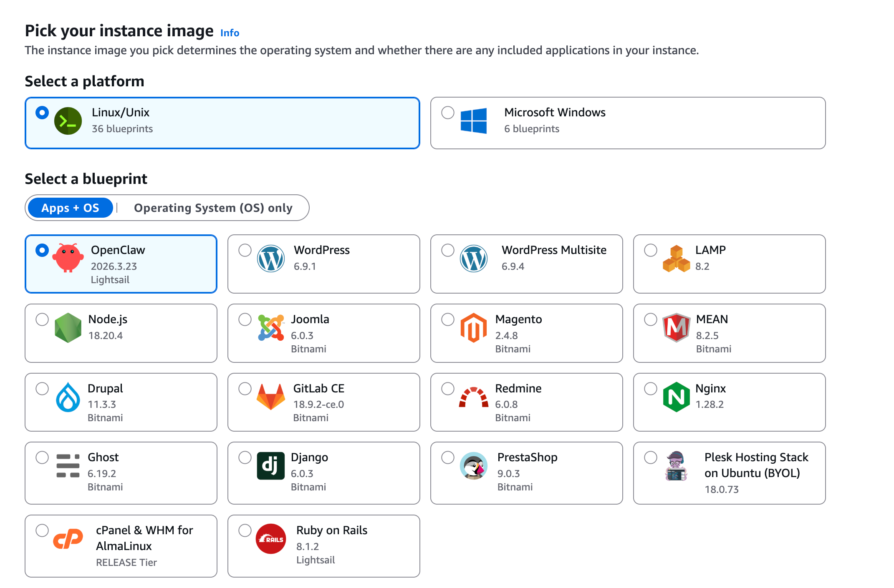This screenshot has width=894, height=588.
Task: Open the Info link beside heading
Action: coord(230,33)
